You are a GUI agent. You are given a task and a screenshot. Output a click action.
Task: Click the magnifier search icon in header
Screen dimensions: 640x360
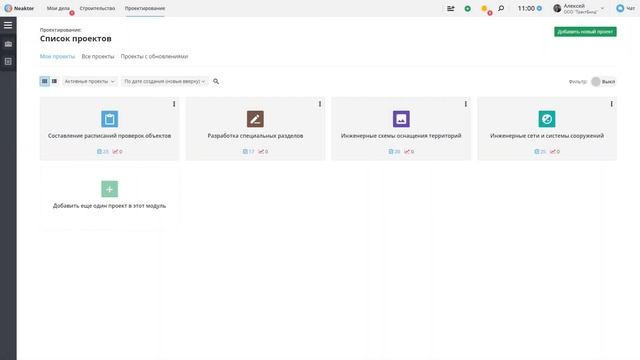pos(501,8)
